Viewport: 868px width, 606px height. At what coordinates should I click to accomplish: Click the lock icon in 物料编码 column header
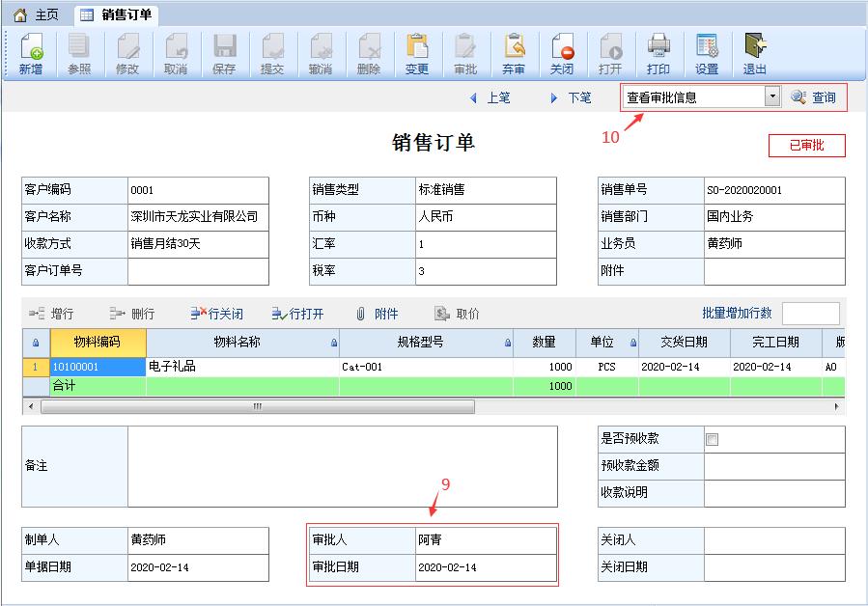click(34, 343)
